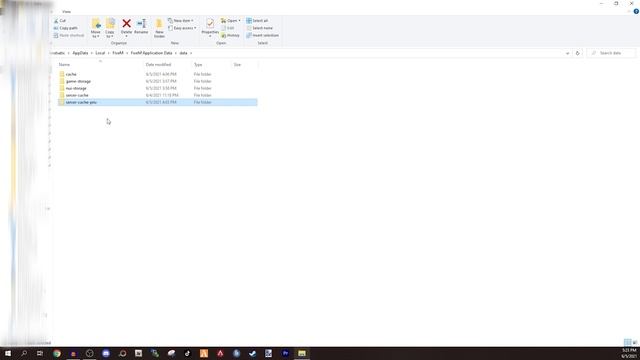640x360 pixels.
Task: Click Local in the address breadcrumb
Action: [100, 53]
